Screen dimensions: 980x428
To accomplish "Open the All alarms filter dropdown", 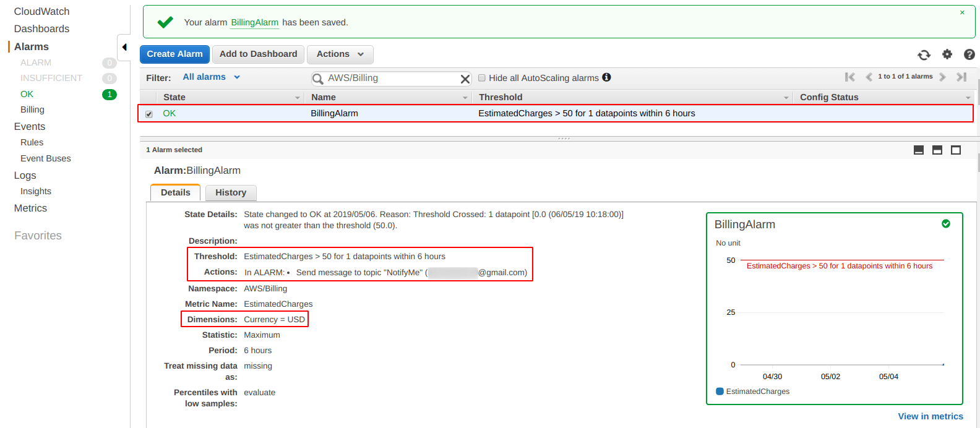I will pos(211,77).
